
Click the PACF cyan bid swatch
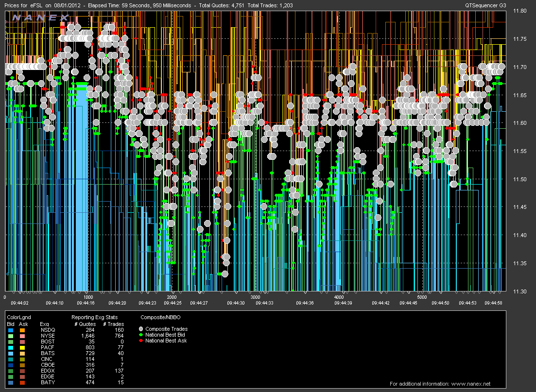11,348
